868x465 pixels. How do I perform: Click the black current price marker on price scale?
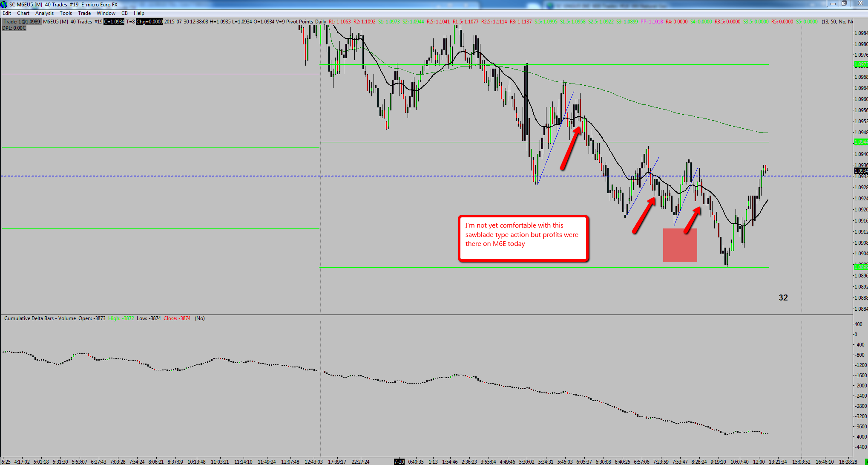(x=861, y=170)
